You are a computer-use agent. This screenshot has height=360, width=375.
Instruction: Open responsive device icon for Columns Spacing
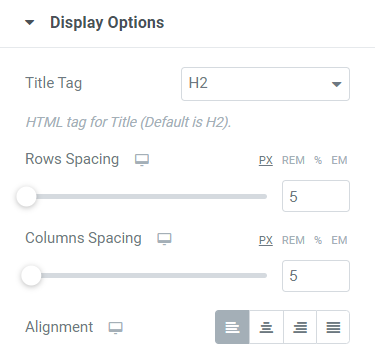pos(164,239)
